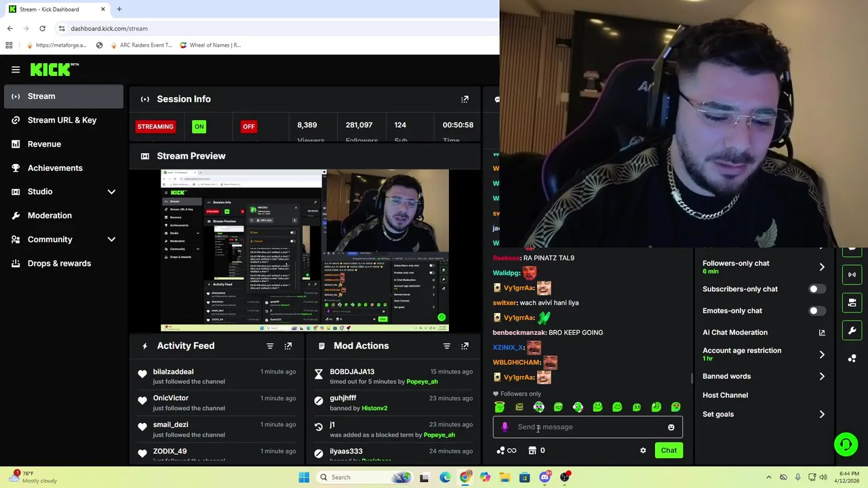The width and height of the screenshot is (868, 488).
Task: Pop out the Mod Actions panel
Action: (x=465, y=346)
